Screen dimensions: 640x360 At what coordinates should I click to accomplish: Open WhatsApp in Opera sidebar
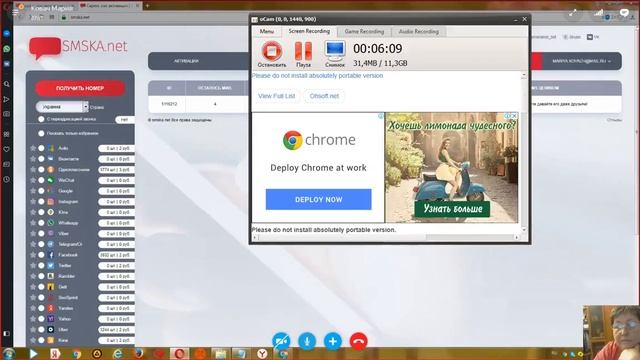7,49
